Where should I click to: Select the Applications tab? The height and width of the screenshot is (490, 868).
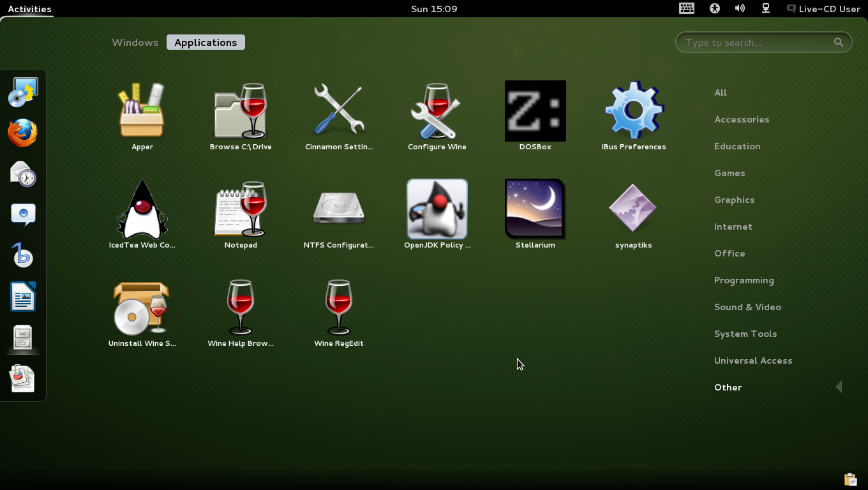(206, 42)
